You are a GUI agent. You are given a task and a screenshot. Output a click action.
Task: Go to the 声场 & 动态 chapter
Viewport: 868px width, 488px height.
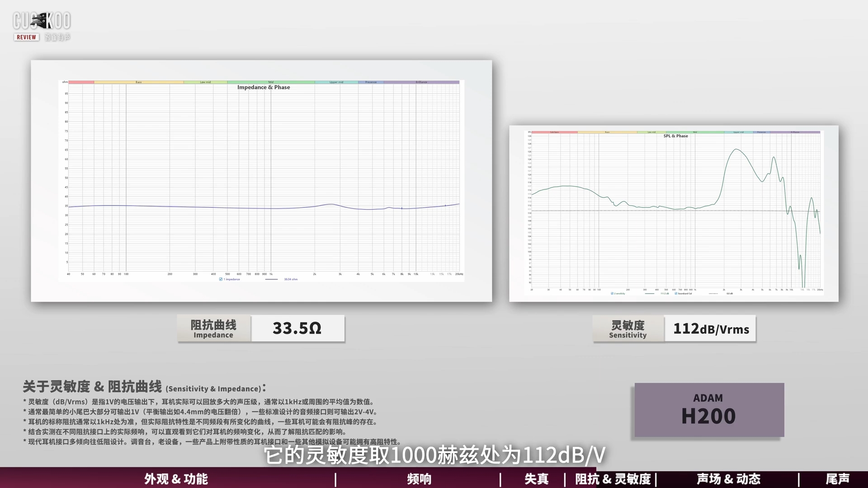[728, 479]
